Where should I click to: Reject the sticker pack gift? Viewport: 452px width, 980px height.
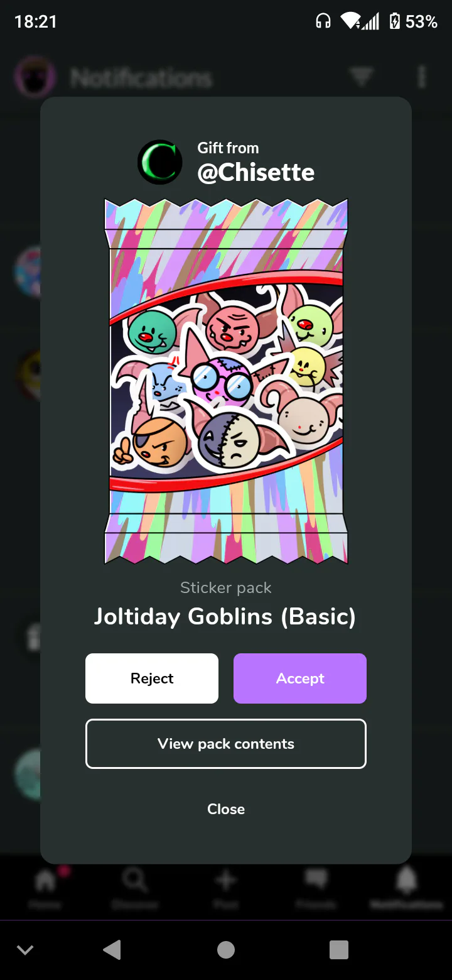[152, 678]
